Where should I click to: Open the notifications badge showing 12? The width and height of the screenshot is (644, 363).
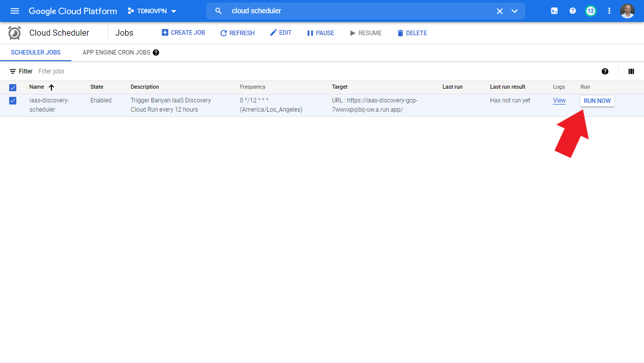coord(591,11)
